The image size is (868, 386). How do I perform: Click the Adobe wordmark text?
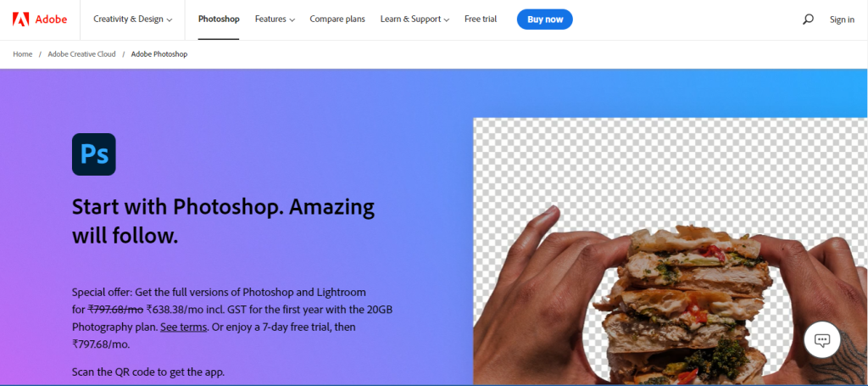tap(51, 20)
